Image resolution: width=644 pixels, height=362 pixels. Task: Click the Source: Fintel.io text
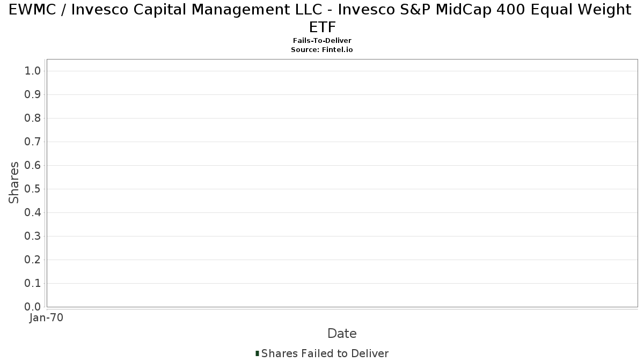click(322, 49)
